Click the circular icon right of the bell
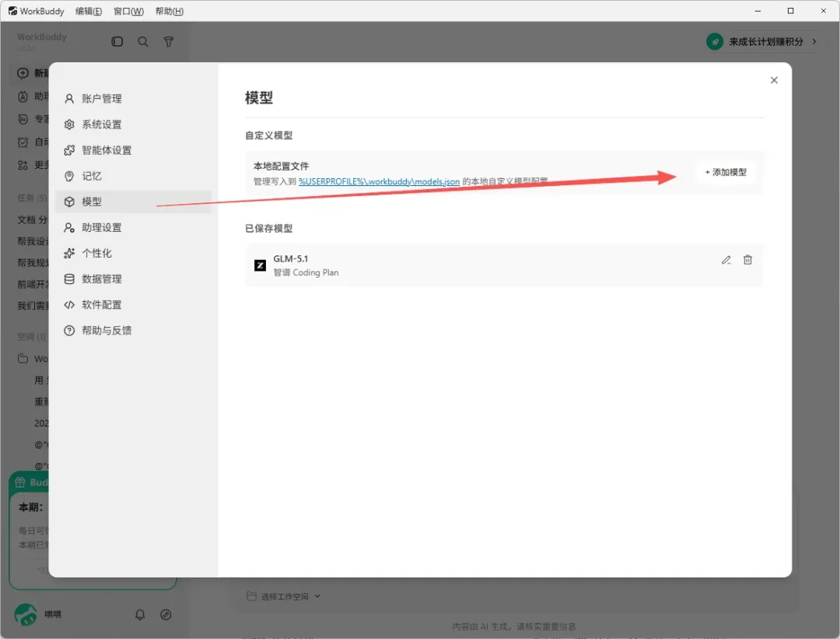Screen dimensions: 840x639 click(x=166, y=615)
